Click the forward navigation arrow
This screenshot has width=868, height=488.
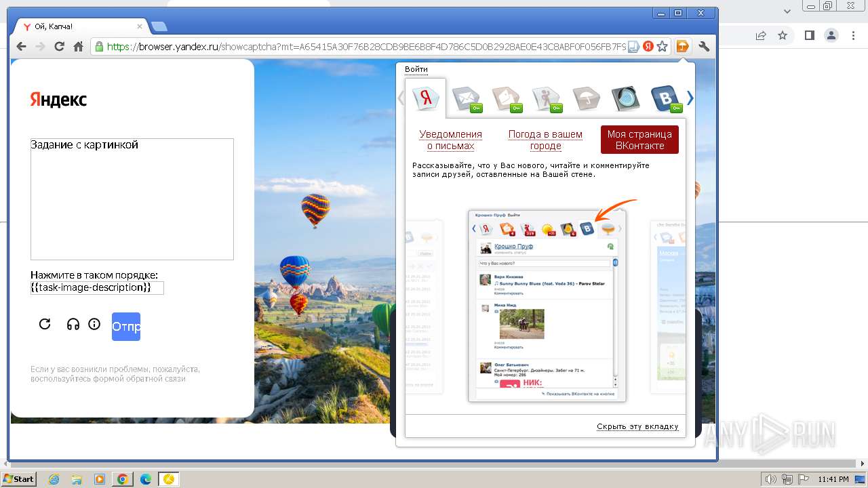40,47
